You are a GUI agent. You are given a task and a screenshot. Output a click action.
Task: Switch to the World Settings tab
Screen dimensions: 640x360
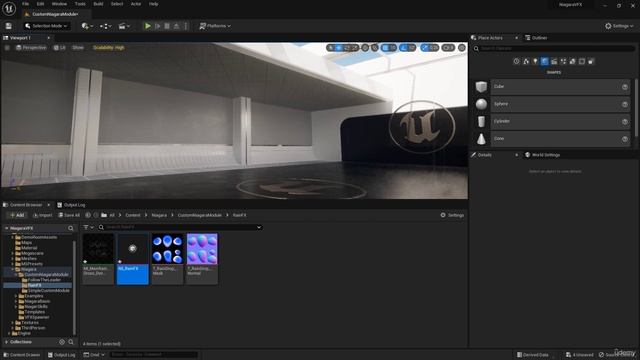click(x=542, y=155)
